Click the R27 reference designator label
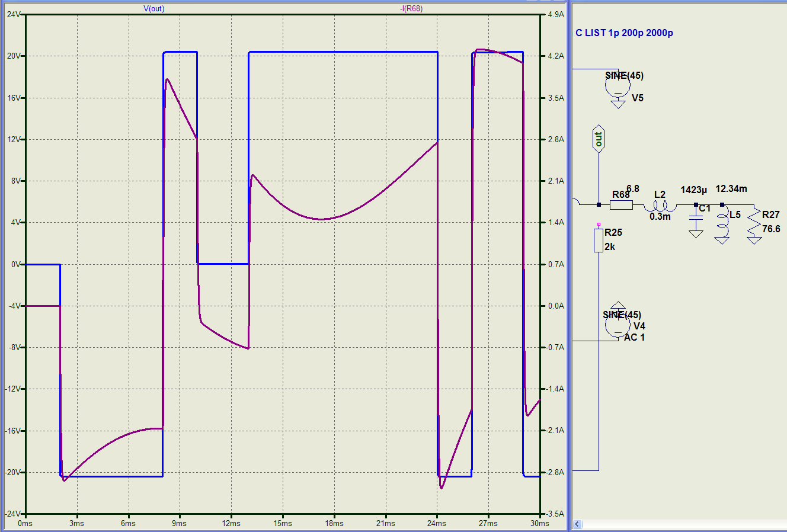This screenshot has height=532, width=787. pyautogui.click(x=771, y=214)
